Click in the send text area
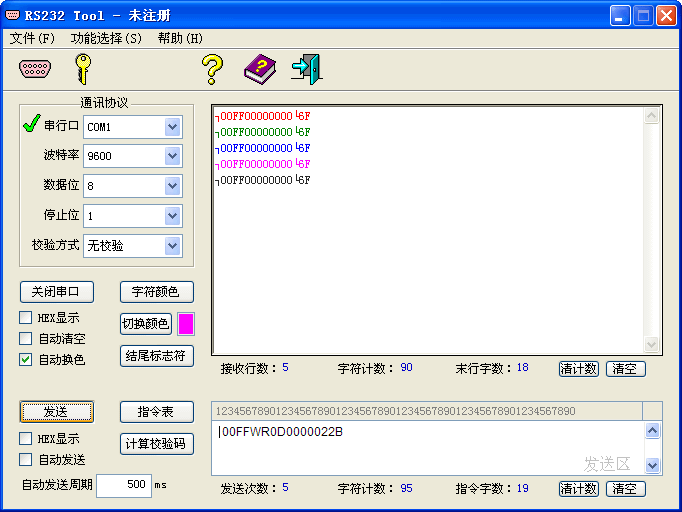This screenshot has width=682, height=512. point(427,448)
